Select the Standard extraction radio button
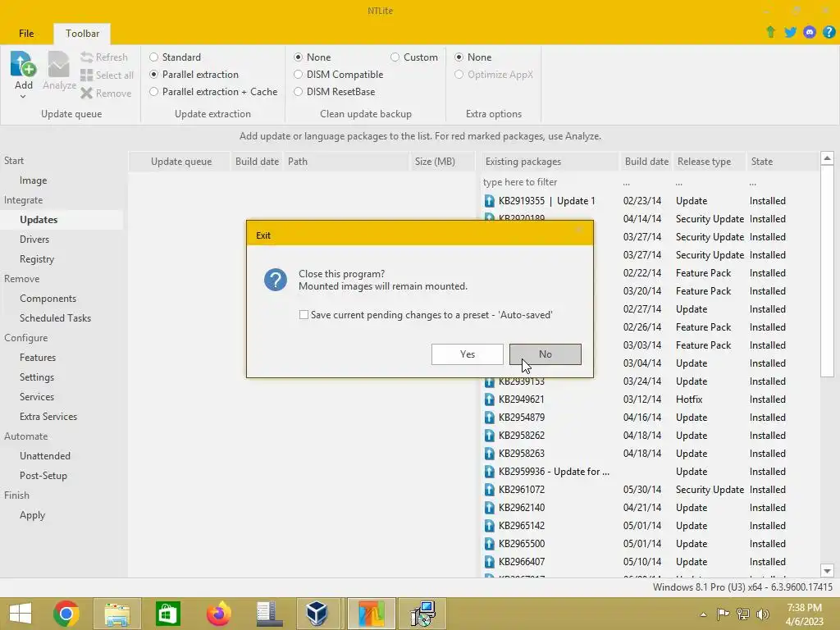The height and width of the screenshot is (630, 840). (153, 57)
